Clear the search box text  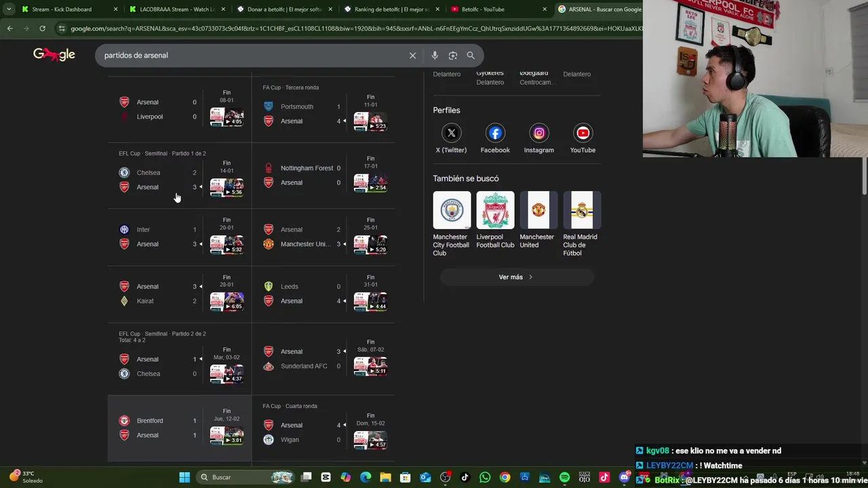[412, 56]
